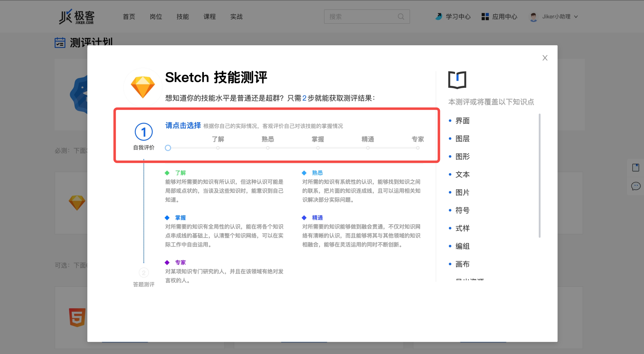Click the purple 专家 level heading
This screenshot has width=644, height=354.
(180, 263)
